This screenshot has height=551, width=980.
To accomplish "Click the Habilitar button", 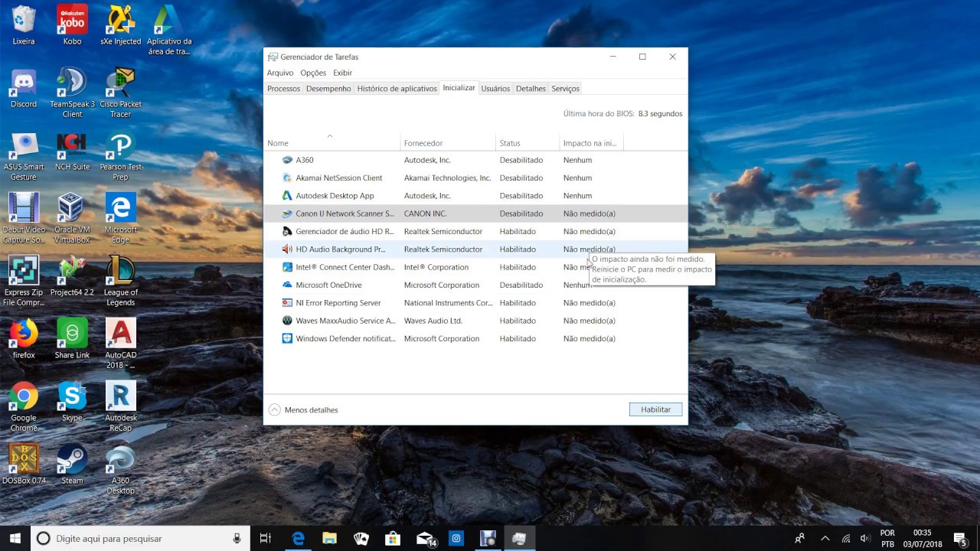I will point(655,409).
